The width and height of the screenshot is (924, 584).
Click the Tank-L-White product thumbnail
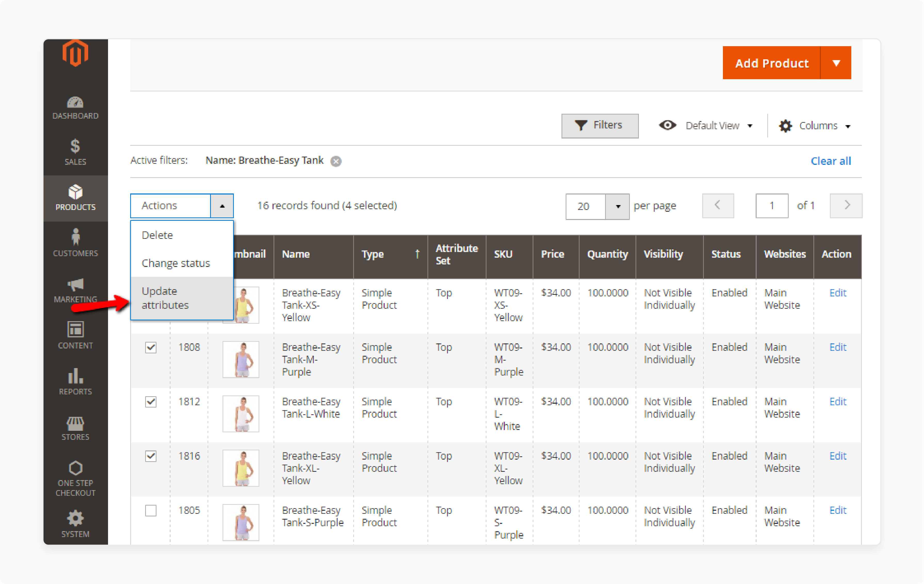[241, 414]
